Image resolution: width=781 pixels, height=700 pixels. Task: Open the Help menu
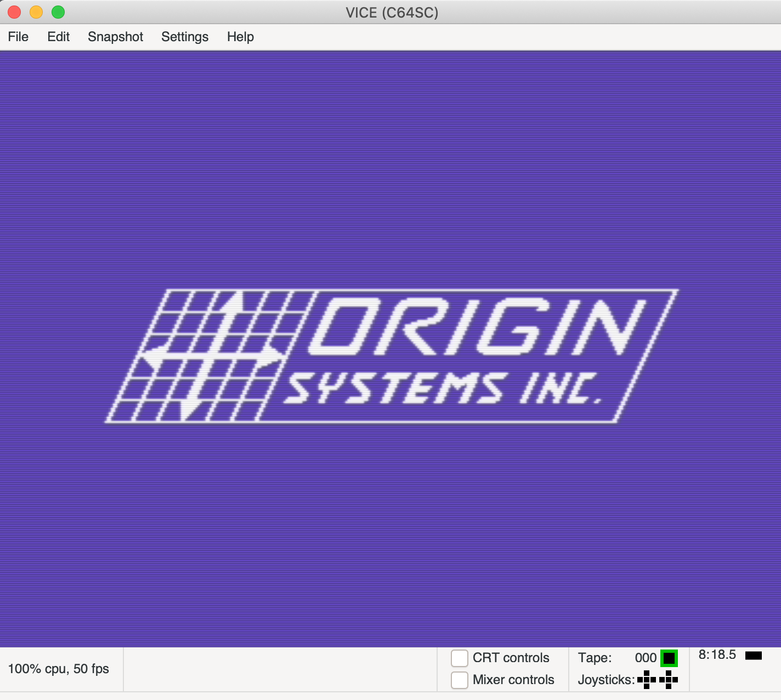click(x=240, y=37)
